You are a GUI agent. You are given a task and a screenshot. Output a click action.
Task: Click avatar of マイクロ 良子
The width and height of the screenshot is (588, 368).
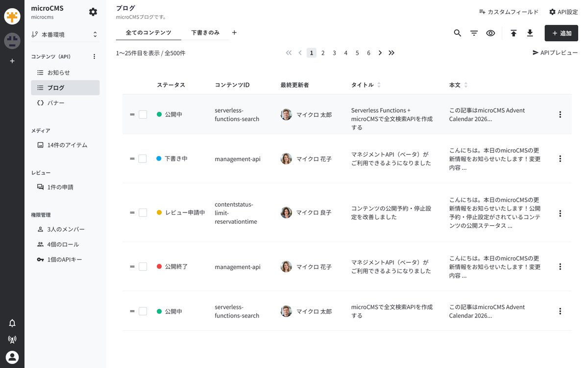[286, 212]
